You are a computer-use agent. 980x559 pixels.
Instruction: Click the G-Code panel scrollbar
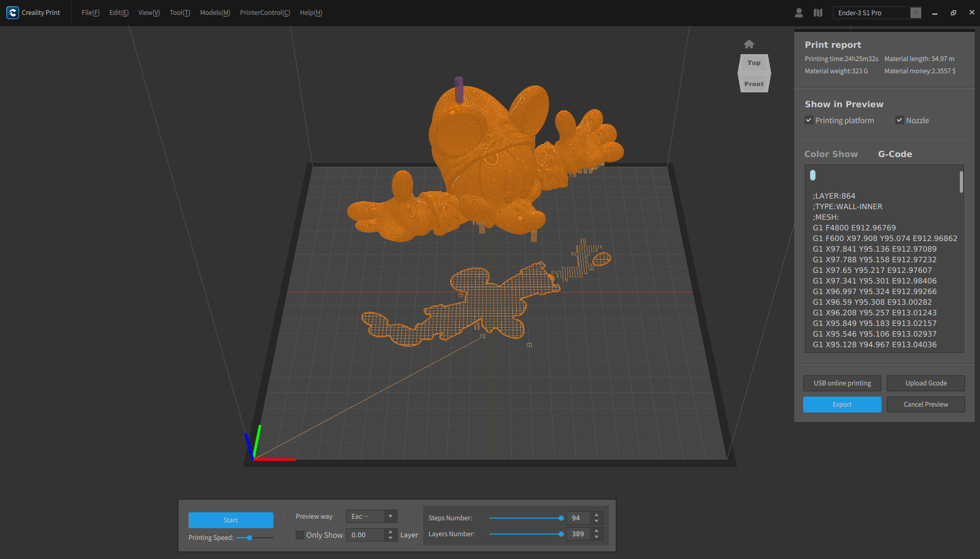point(961,182)
